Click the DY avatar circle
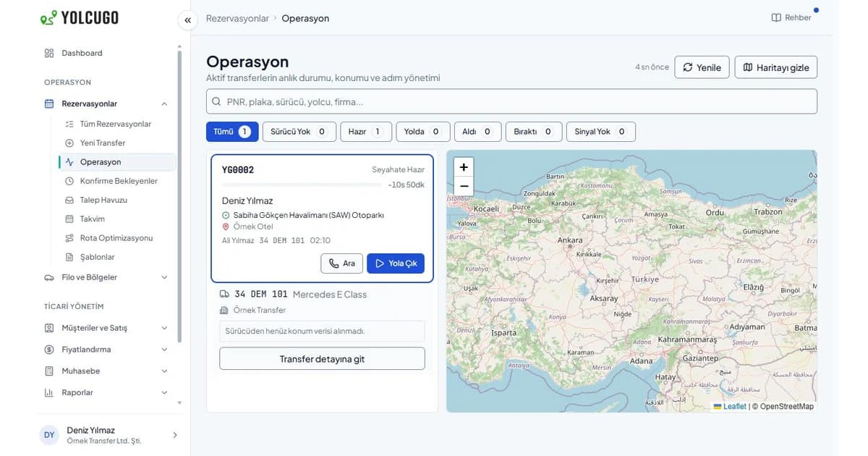Screen dimensions: 868x456 tap(49, 435)
